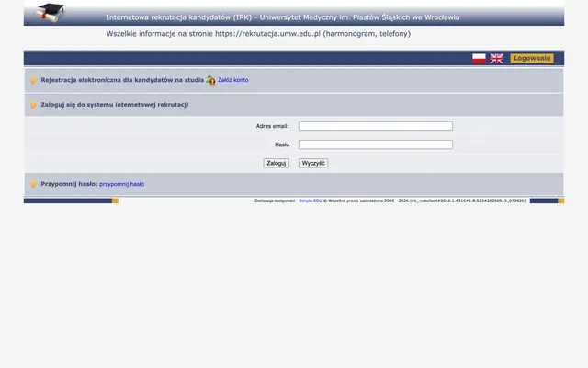This screenshot has height=368, width=588.
Task: Clear the form with Wyczyść button
Action: point(313,163)
